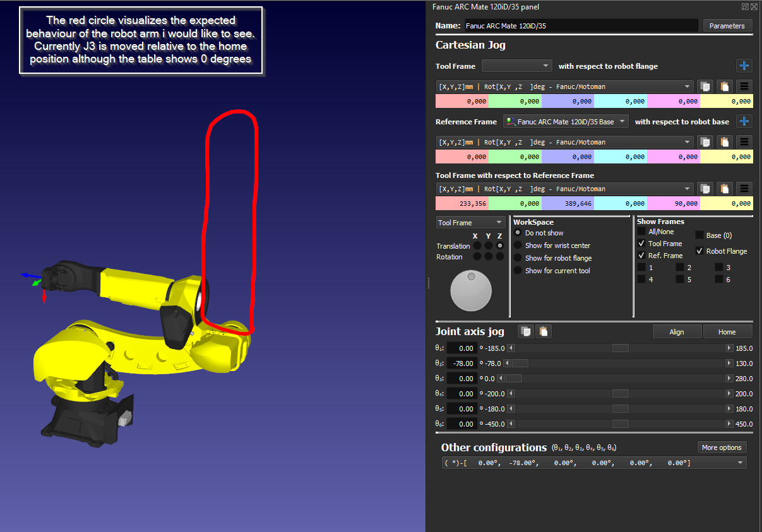This screenshot has height=532, width=762.
Task: Click the More options button
Action: coord(721,447)
